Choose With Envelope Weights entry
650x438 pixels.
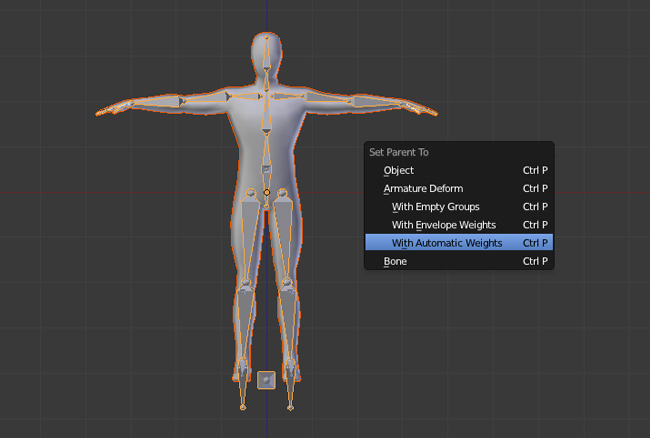[459, 225]
